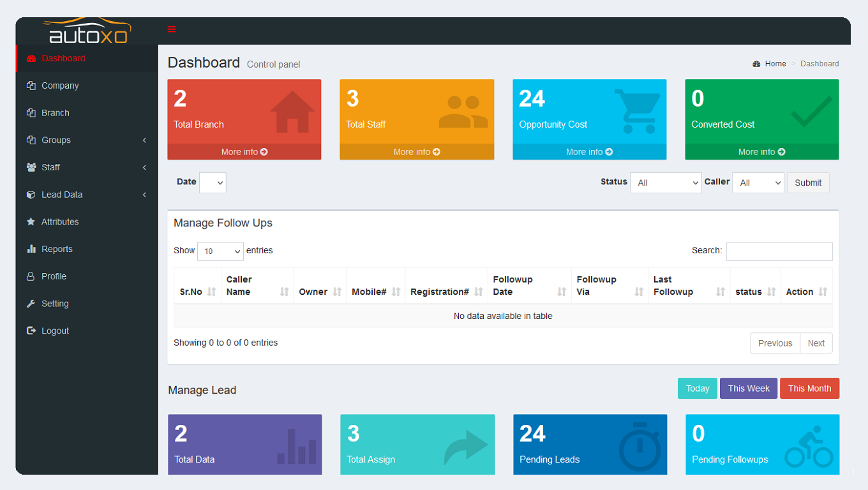The height and width of the screenshot is (490, 868).
Task: Open the Date dropdown
Action: click(x=213, y=182)
